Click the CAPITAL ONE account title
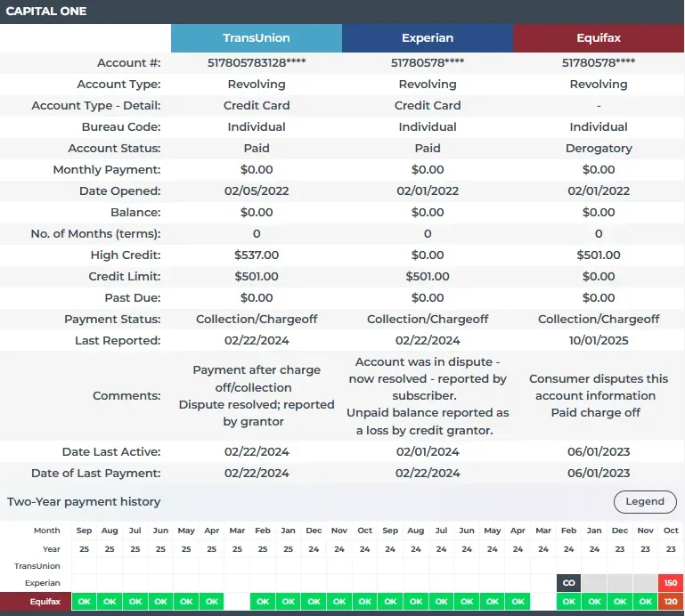 click(45, 12)
